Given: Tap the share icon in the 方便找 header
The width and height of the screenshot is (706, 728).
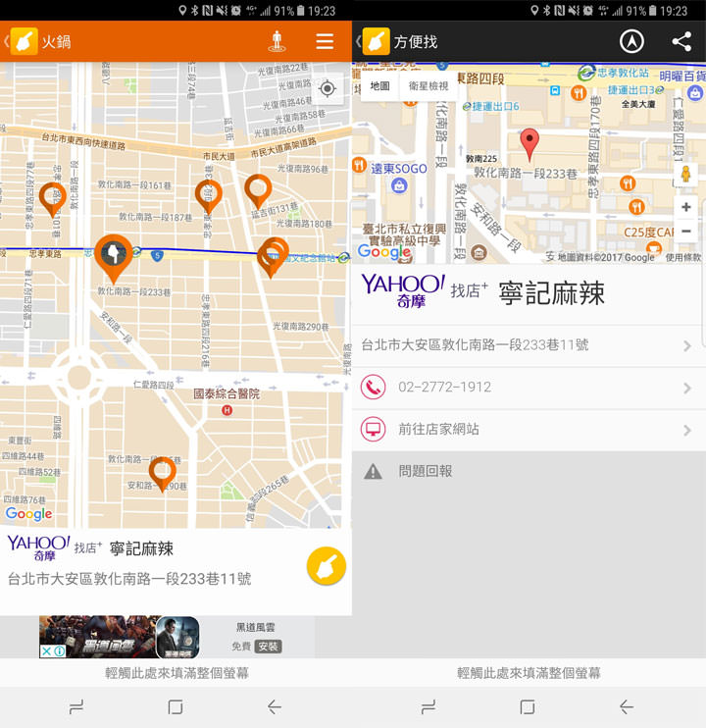Looking at the screenshot, I should pyautogui.click(x=681, y=41).
